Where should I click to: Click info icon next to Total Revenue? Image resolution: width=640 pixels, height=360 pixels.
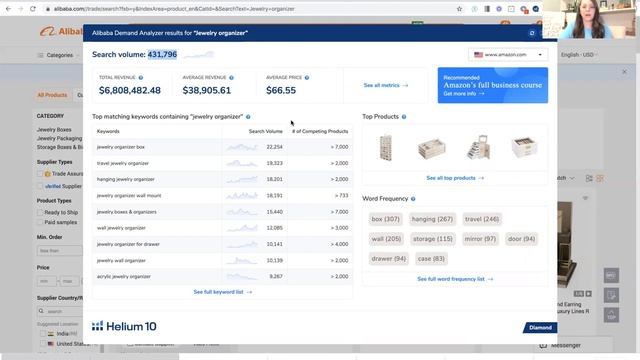click(141, 78)
